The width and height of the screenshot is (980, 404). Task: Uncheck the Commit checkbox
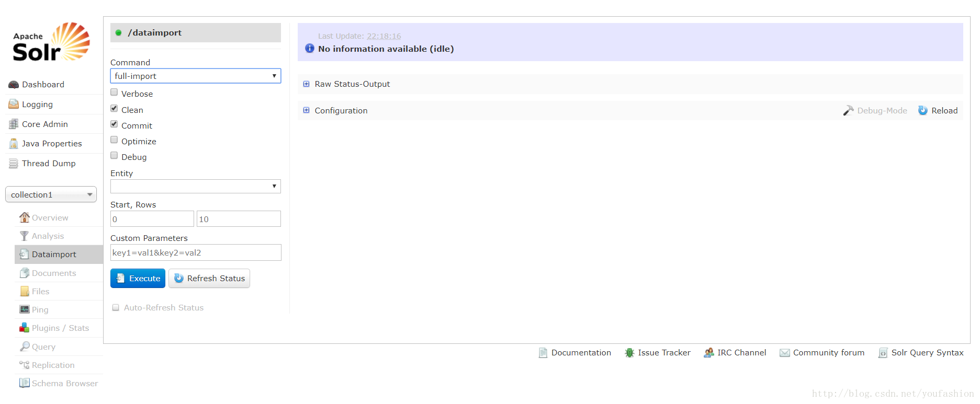tap(114, 124)
